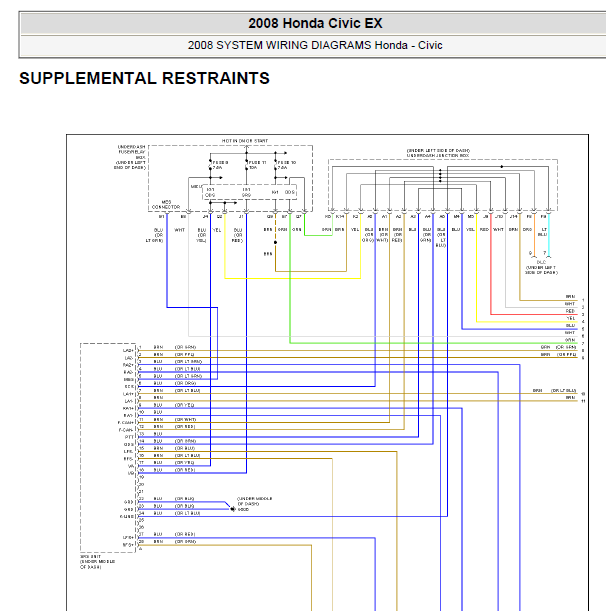Image resolution: width=606 pixels, height=611 pixels.
Task: Click the 'HOT IN ON OR START' label
Action: click(245, 141)
